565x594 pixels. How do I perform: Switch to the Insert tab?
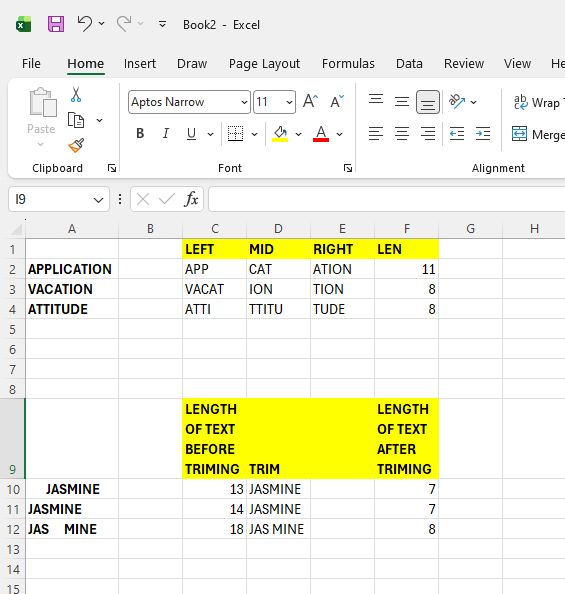point(140,64)
